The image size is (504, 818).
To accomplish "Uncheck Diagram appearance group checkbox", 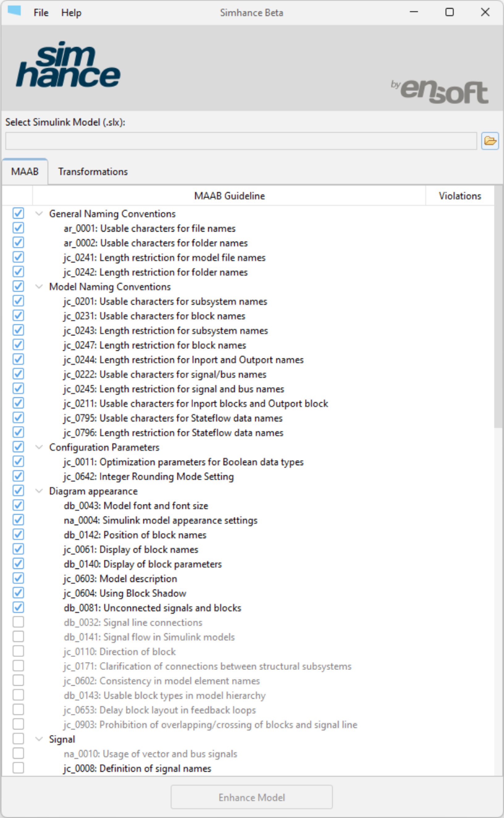I will coord(18,491).
